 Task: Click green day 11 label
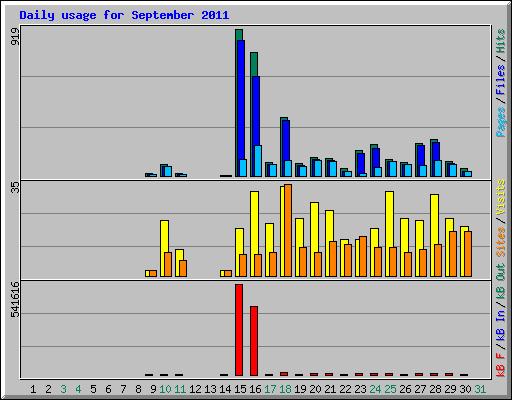180,389
